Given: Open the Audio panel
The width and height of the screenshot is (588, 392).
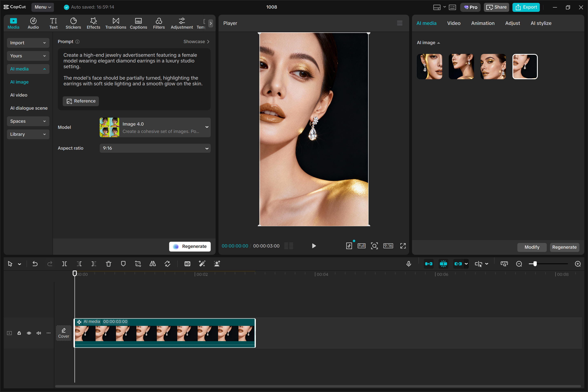Looking at the screenshot, I should point(33,23).
